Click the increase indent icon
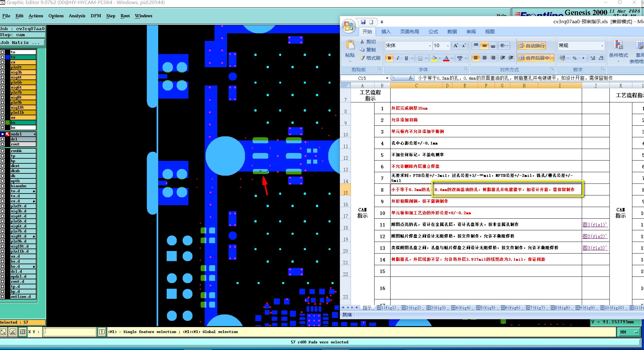This screenshot has height=350, width=644. pyautogui.click(x=511, y=58)
